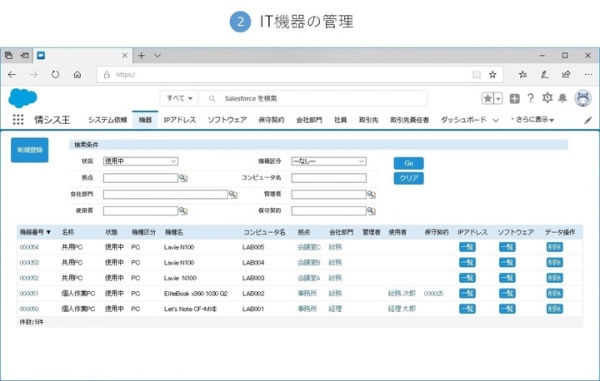Add page to favorites with star icon
This screenshot has height=381, width=600.
(x=493, y=75)
